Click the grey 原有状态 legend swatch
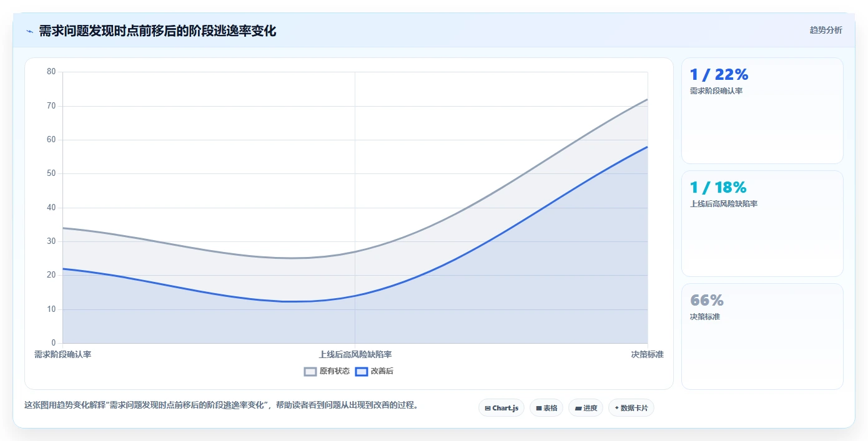868x441 pixels. (x=310, y=371)
